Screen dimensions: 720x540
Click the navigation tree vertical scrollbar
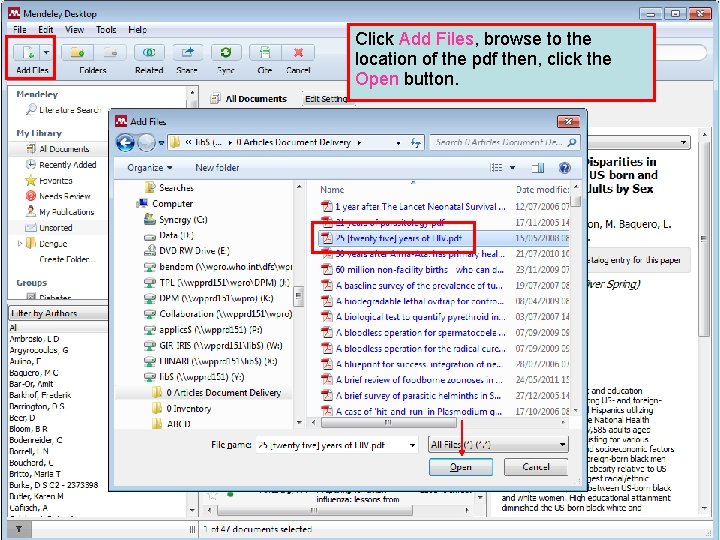coord(299,296)
